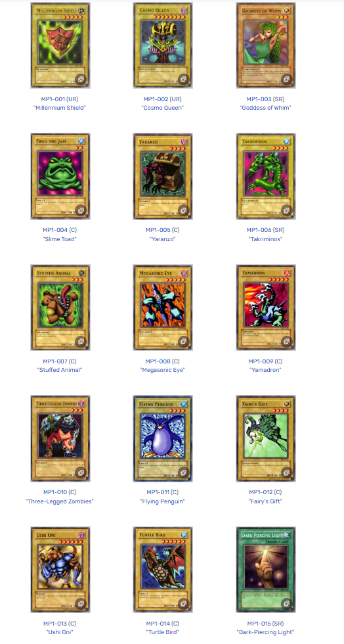Click the gallery icon on Goddess of Whim card
This screenshot has width=344, height=644.
[286, 80]
